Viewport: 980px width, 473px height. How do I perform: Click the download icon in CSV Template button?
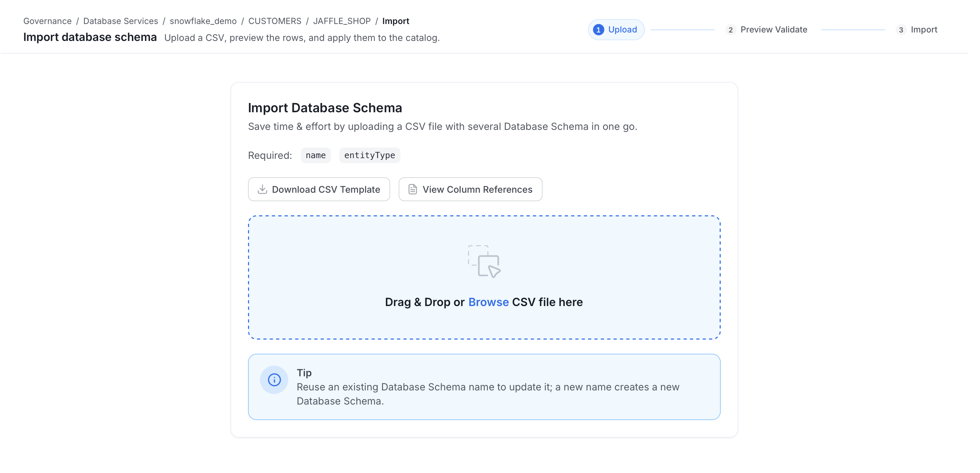coord(262,189)
